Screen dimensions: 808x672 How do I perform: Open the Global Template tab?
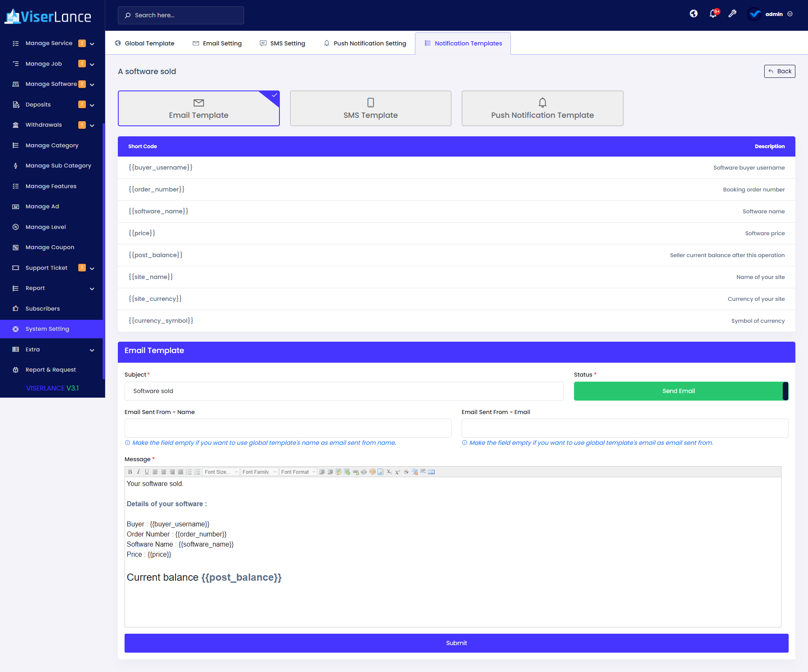[x=145, y=43]
